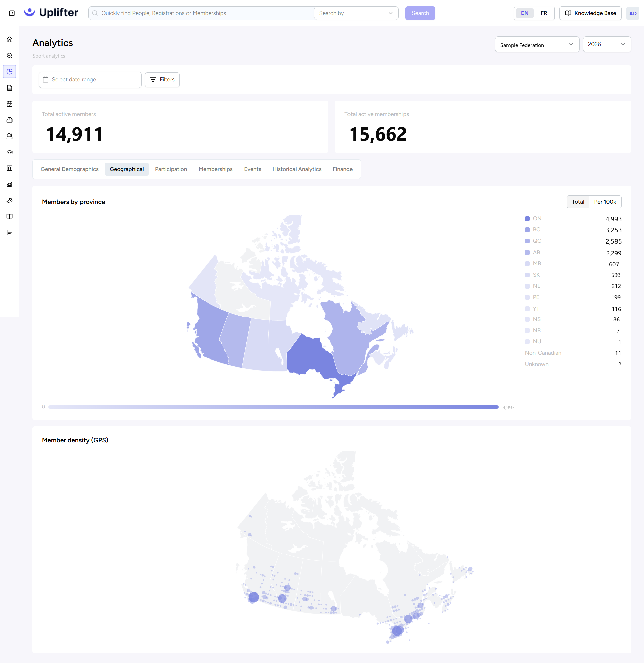Click the Select date range field
The image size is (644, 663).
90,80
